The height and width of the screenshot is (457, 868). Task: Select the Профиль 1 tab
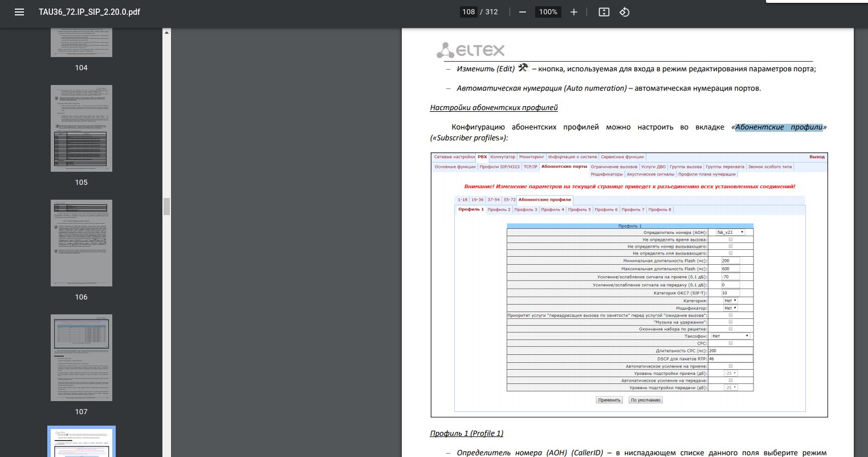pos(471,209)
